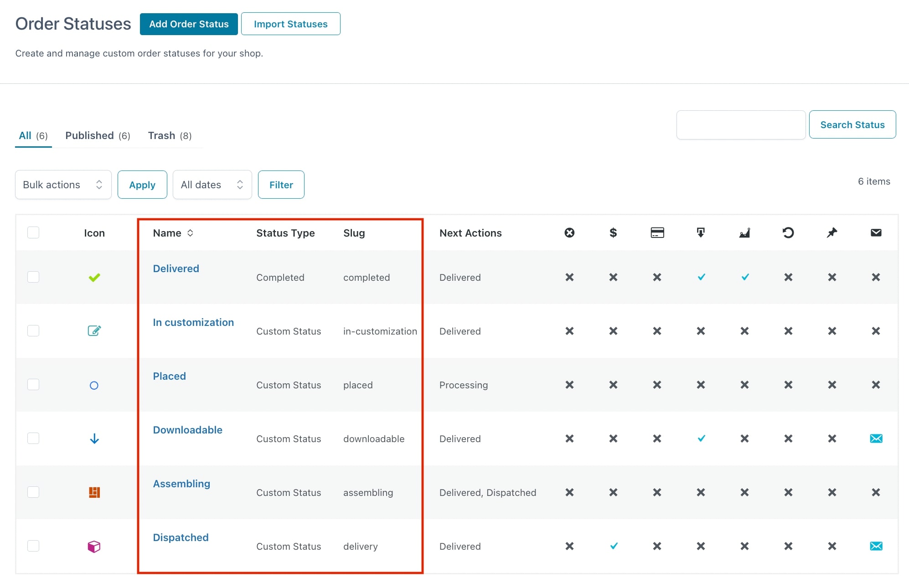This screenshot has height=588, width=909.
Task: Open the Bulk actions dropdown
Action: (63, 185)
